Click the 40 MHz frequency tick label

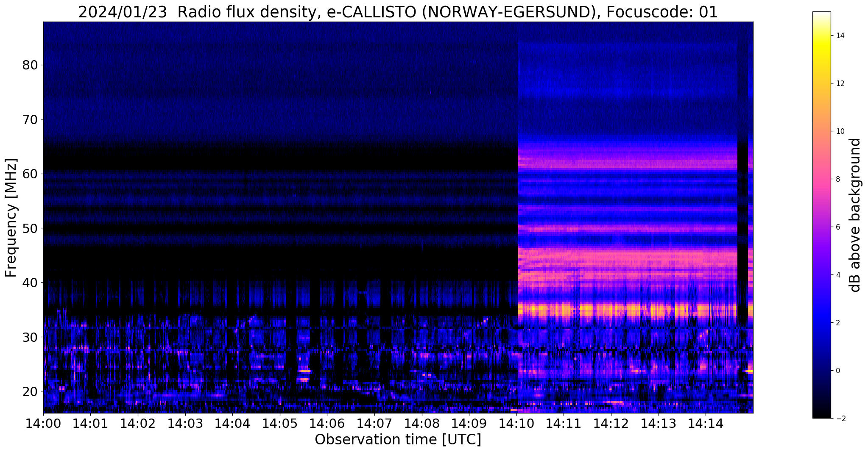click(x=29, y=283)
